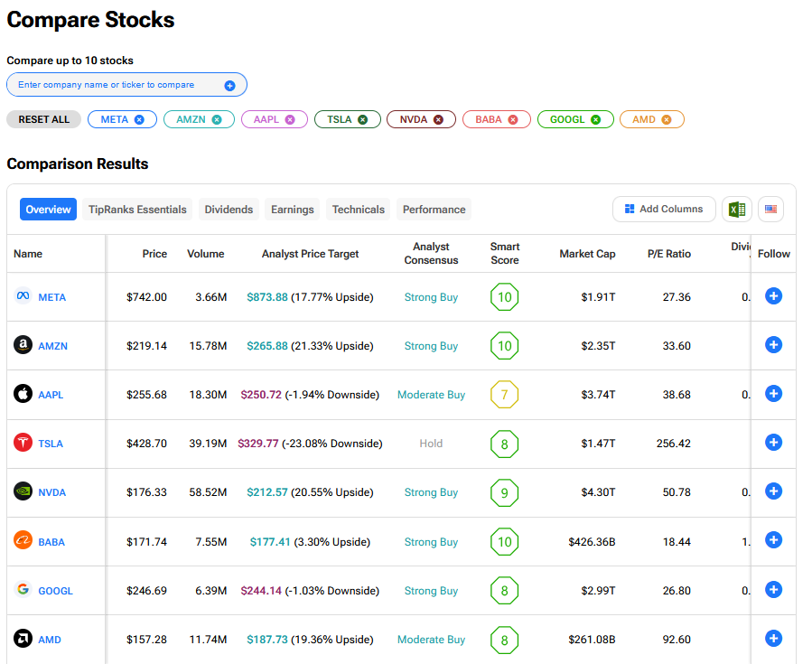Click NVDA Smart Score 9 badge
812x664 pixels.
[504, 492]
